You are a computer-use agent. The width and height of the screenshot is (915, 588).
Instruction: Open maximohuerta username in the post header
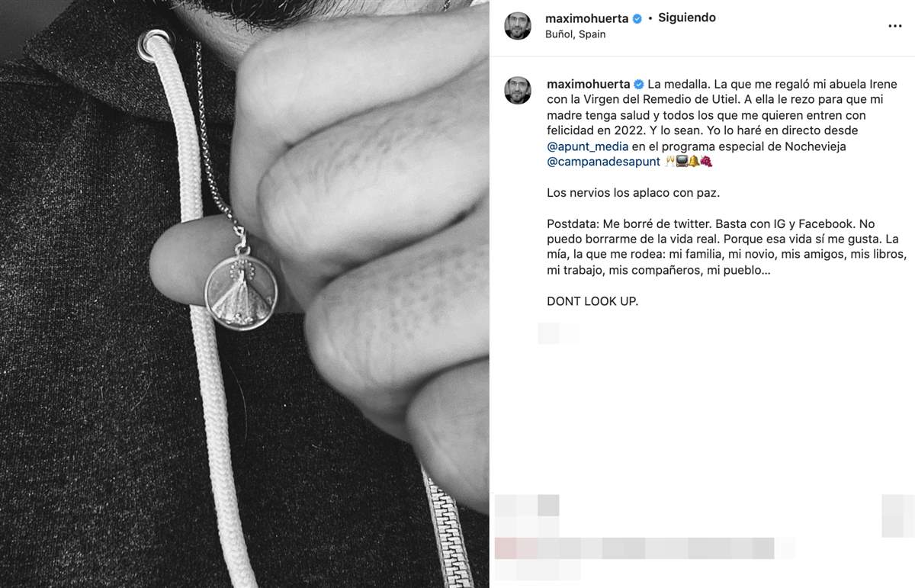coord(587,18)
